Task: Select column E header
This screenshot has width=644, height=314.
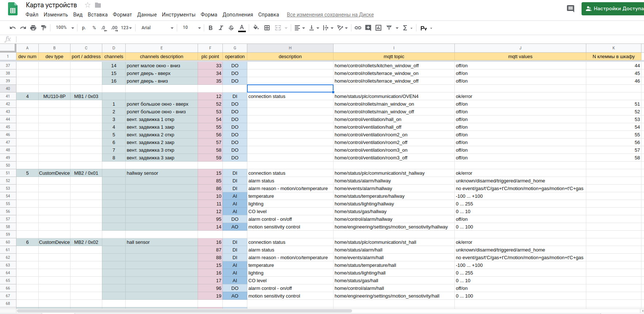Action: [x=161, y=48]
